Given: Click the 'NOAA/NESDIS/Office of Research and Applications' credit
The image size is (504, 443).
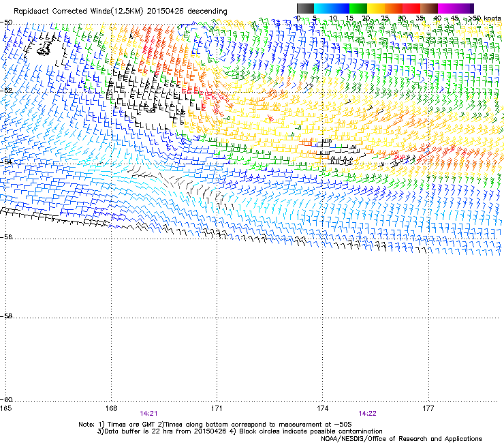Looking at the screenshot, I should coord(401,439).
